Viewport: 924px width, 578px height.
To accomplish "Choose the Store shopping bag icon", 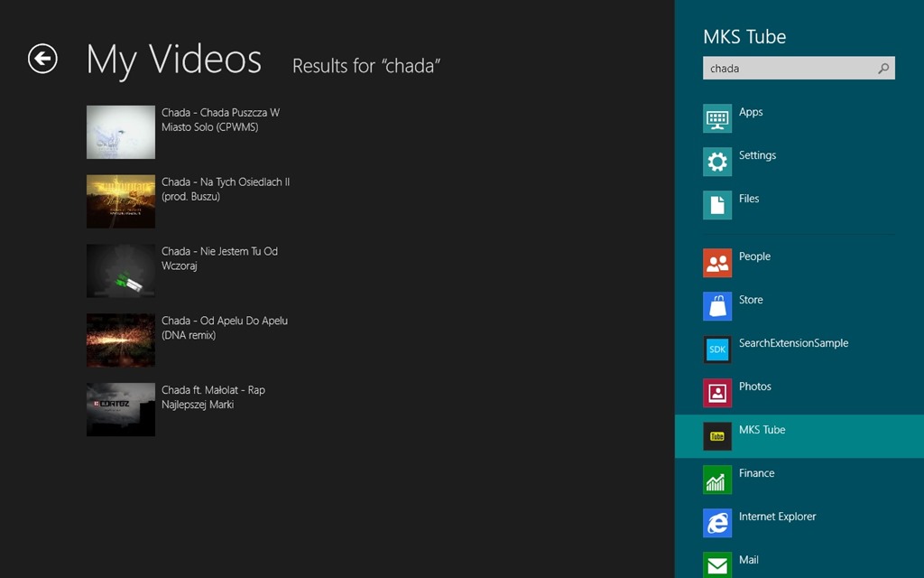I will point(717,306).
